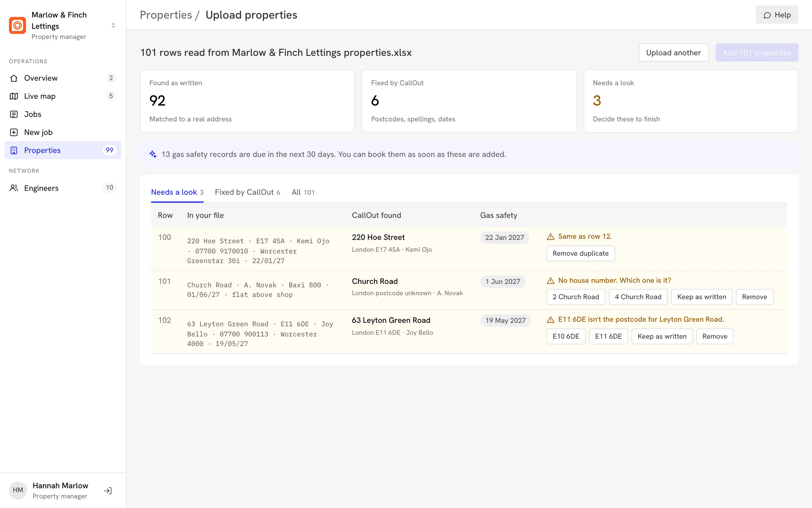Click Upload another button
812x508 pixels.
click(x=673, y=52)
